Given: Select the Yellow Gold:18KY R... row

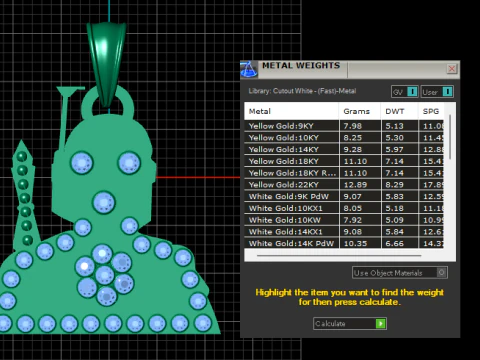Looking at the screenshot, I should pyautogui.click(x=344, y=173).
